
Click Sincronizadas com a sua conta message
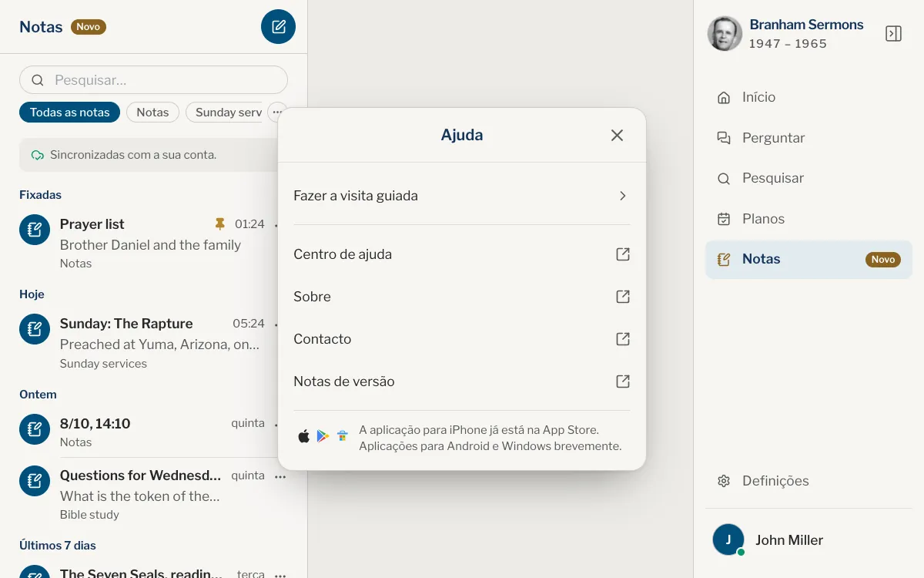(133, 155)
